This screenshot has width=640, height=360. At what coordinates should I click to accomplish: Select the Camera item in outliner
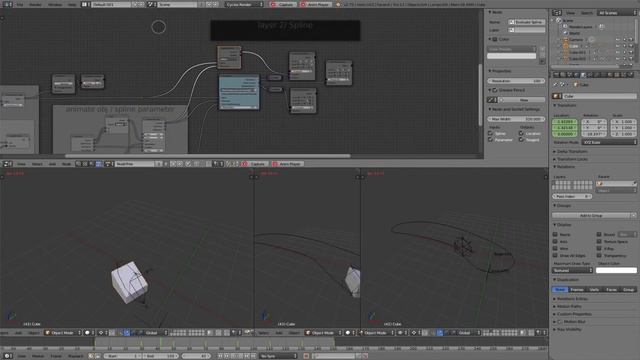pyautogui.click(x=576, y=40)
